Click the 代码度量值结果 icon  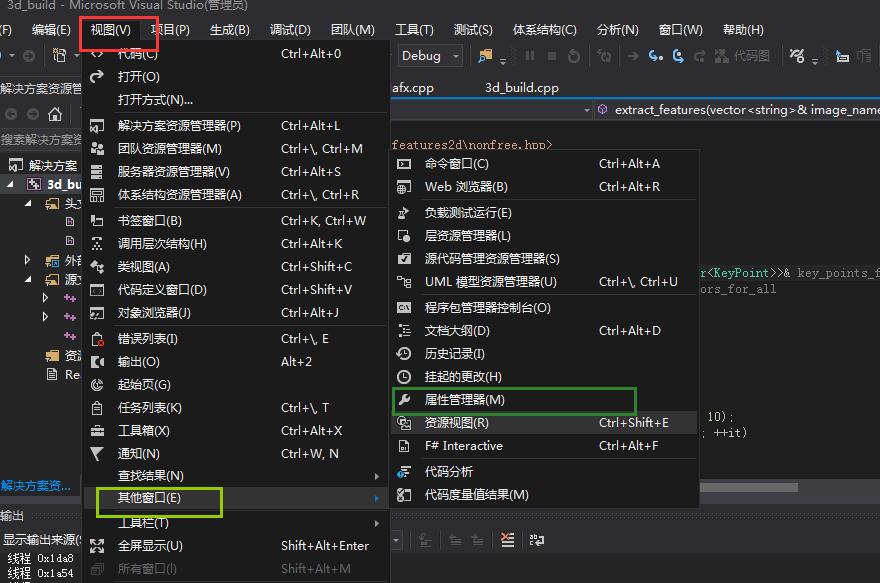point(404,495)
